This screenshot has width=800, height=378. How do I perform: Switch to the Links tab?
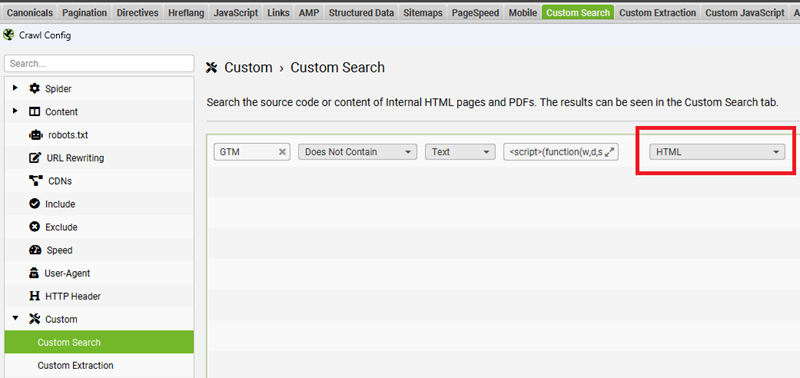(x=279, y=13)
